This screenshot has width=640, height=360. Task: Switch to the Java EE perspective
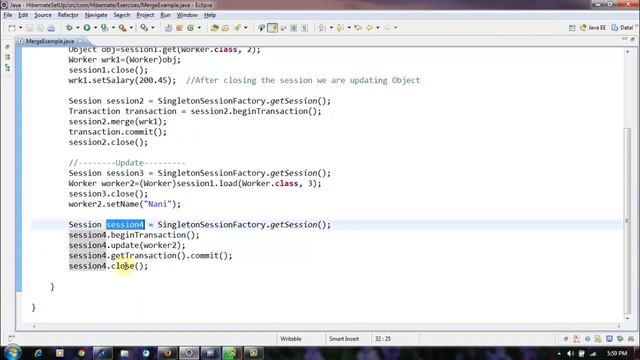[x=593, y=28]
